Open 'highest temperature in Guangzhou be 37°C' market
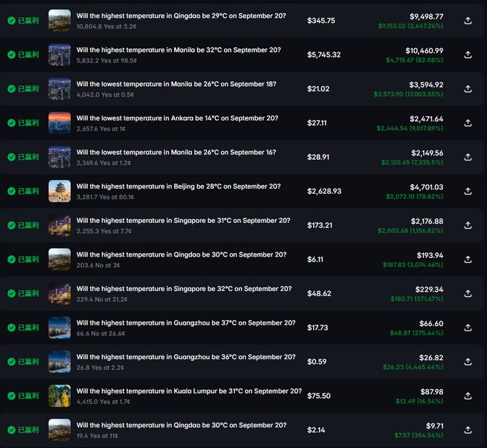The height and width of the screenshot is (448, 487). 185,323
